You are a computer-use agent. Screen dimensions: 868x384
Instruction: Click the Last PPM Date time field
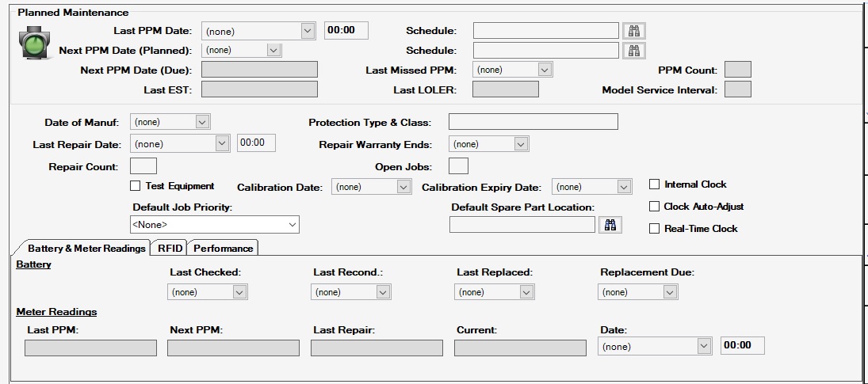(346, 30)
